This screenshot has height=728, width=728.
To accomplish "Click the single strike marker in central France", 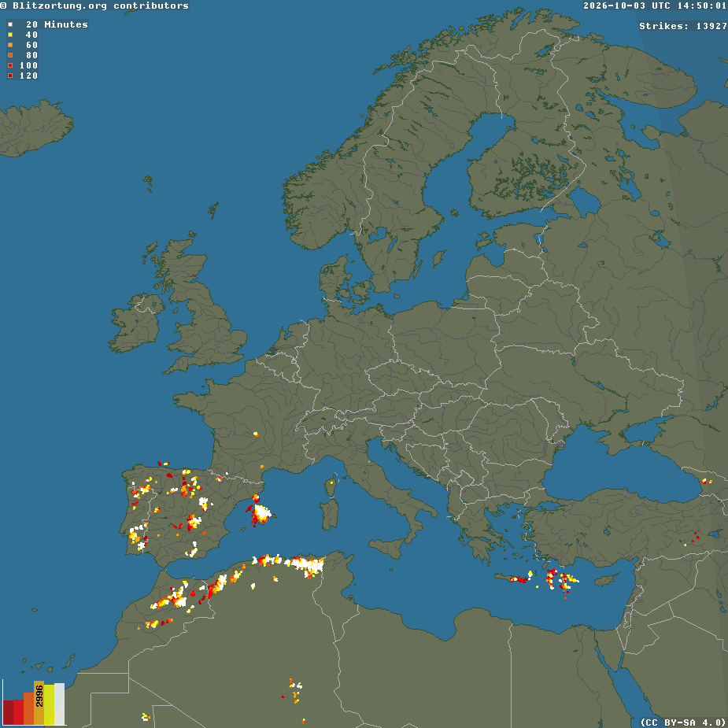I will click(x=256, y=434).
